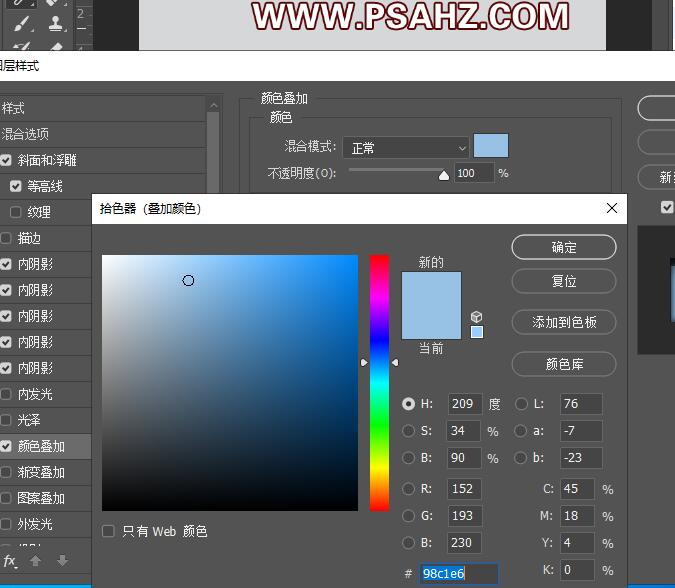Click 添加到色板 to add swatch
Viewport: 675px width, 588px height.
click(x=564, y=322)
